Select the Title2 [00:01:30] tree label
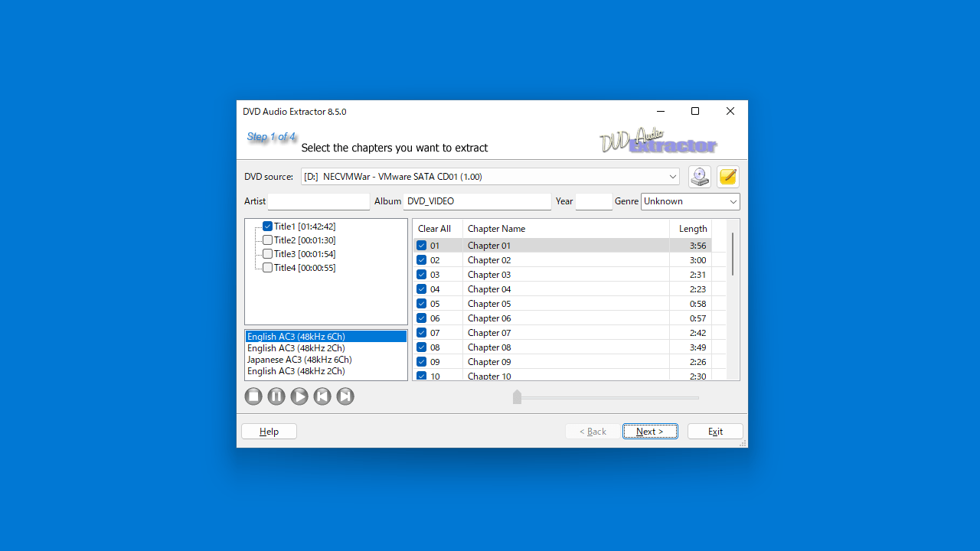 coord(305,240)
